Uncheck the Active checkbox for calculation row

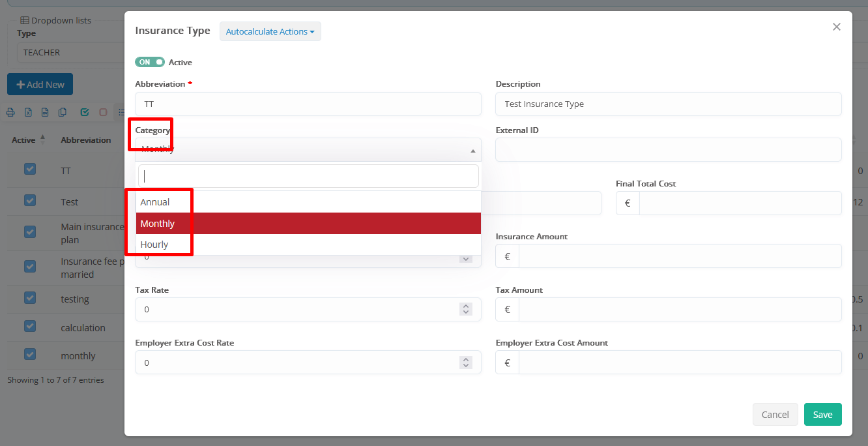pos(30,326)
